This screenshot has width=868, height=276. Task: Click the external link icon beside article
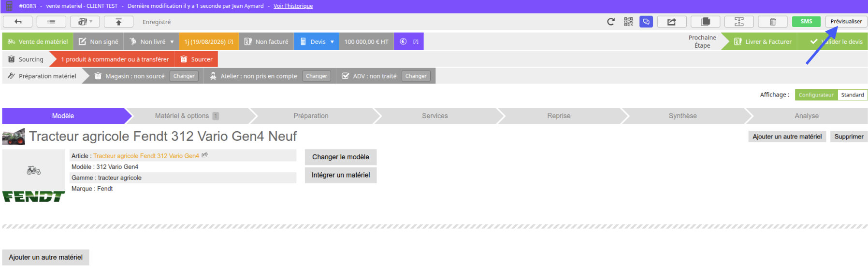coord(205,155)
